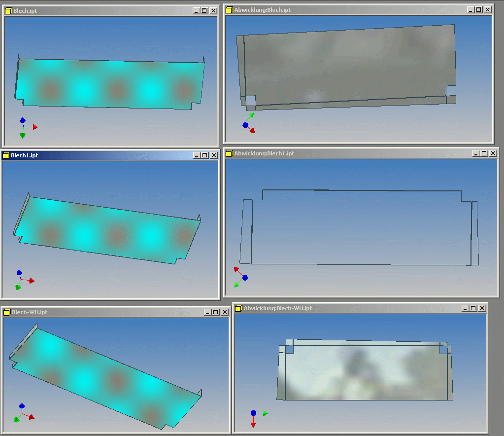Screen dimensions: 504x436
Task: Maximize the Blech.ipt window
Action: (204, 11)
